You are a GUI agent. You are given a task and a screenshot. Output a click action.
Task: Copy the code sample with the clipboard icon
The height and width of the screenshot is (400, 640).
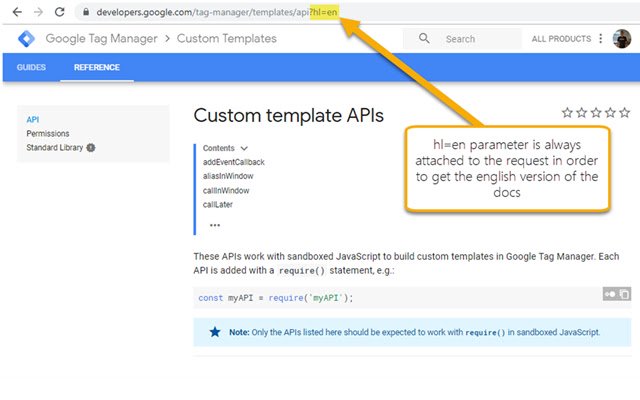point(624,294)
